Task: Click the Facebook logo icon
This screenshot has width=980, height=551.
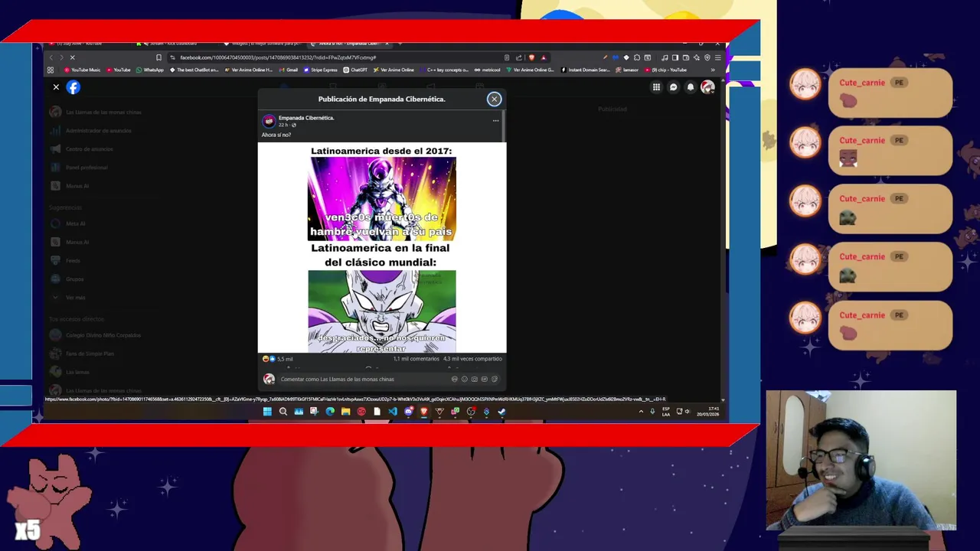Action: [73, 87]
